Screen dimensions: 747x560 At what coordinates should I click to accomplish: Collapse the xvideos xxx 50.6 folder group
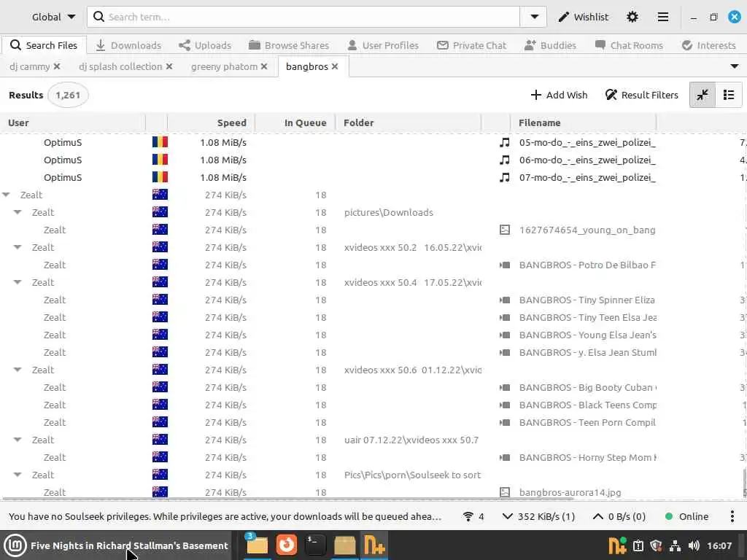click(18, 370)
